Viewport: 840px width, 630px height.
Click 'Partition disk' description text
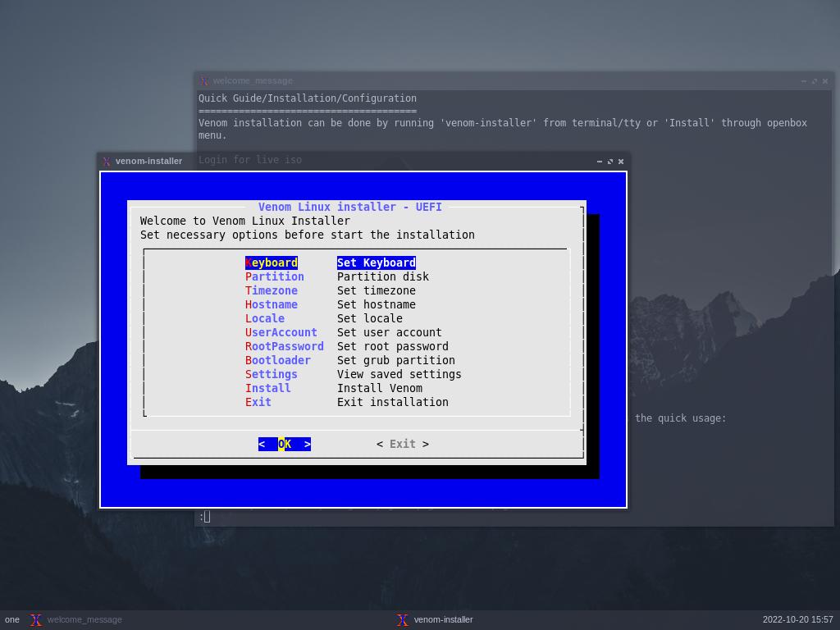(x=382, y=276)
